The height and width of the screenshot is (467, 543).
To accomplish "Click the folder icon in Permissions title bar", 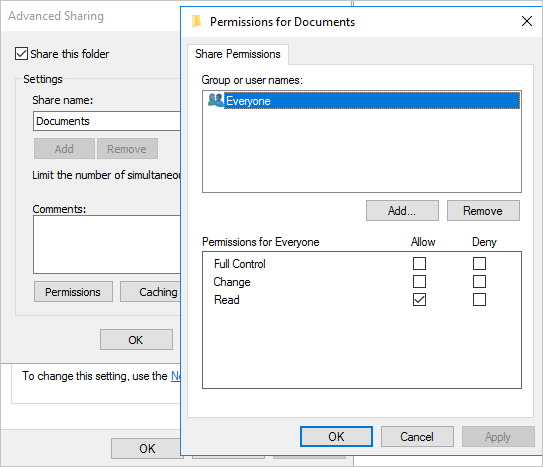I will tap(196, 21).
